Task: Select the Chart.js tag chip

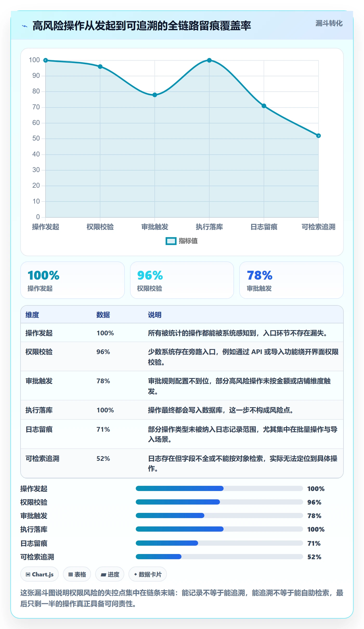Action: coord(40,574)
